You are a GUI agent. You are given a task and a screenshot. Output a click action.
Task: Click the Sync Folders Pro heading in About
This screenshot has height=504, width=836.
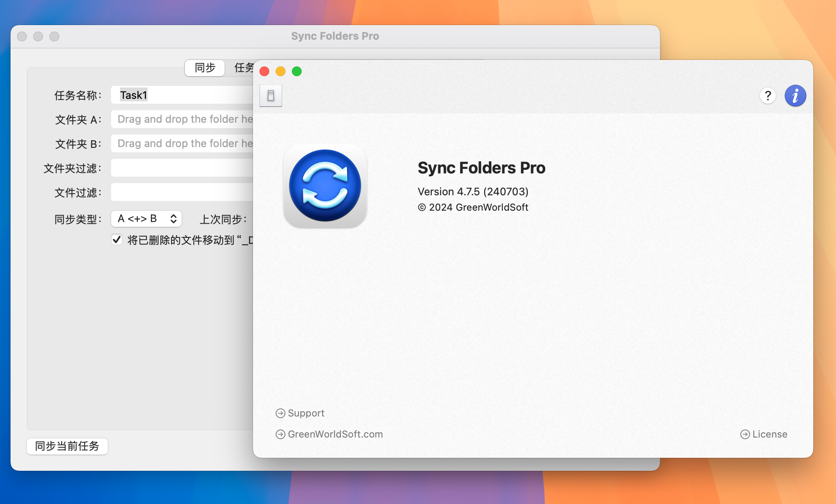(482, 168)
